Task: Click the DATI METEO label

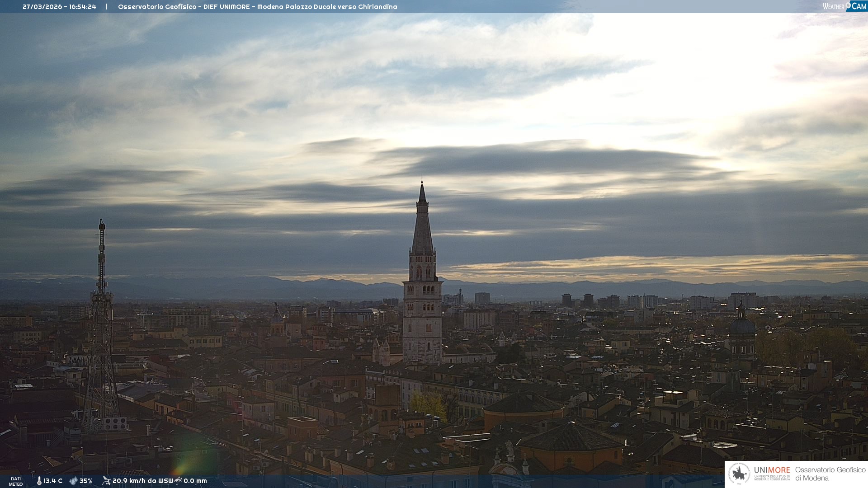Action: pos(16,481)
